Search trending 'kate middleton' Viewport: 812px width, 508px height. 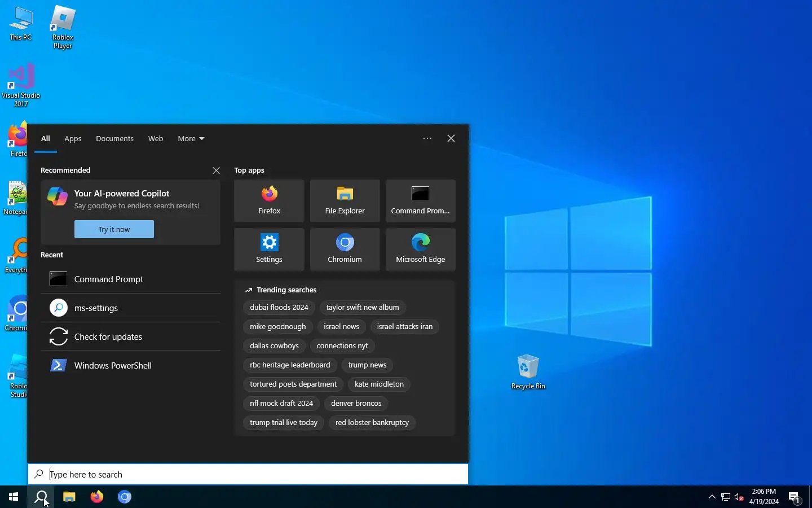click(x=379, y=384)
